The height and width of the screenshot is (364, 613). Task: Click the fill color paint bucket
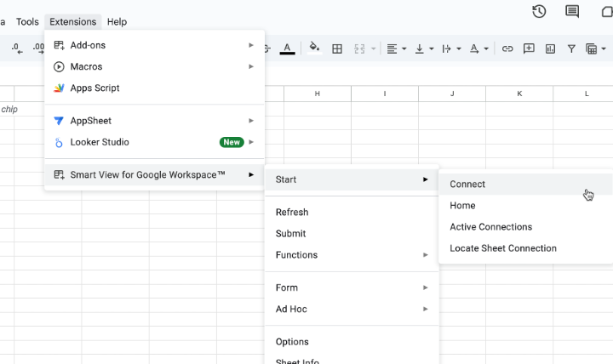(314, 48)
